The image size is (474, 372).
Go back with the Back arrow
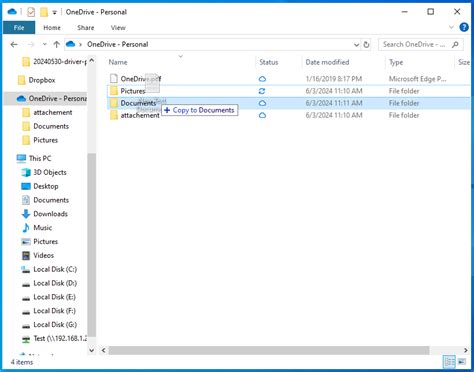(14, 44)
